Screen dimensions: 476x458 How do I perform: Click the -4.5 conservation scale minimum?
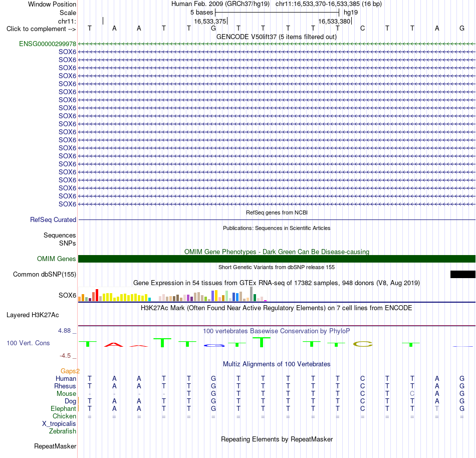65,355
